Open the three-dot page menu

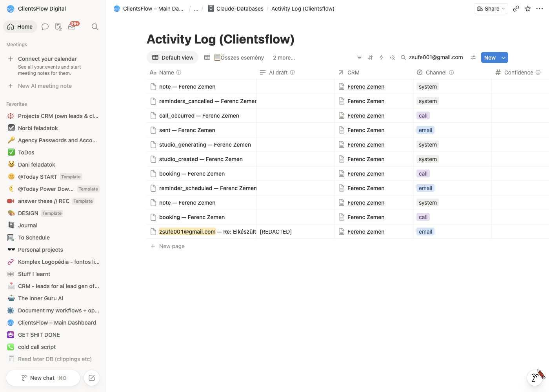tap(540, 9)
